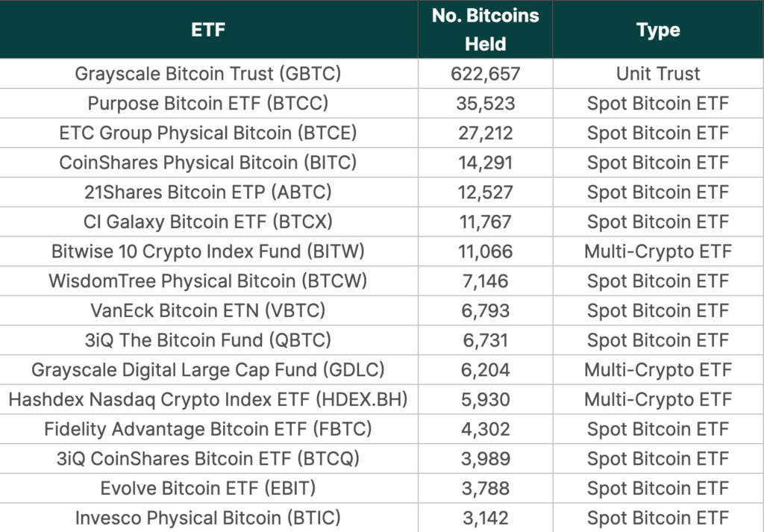Select Bitwise 10 Crypto Index Fund (BITW)
The height and width of the screenshot is (532, 764).
[x=208, y=251]
